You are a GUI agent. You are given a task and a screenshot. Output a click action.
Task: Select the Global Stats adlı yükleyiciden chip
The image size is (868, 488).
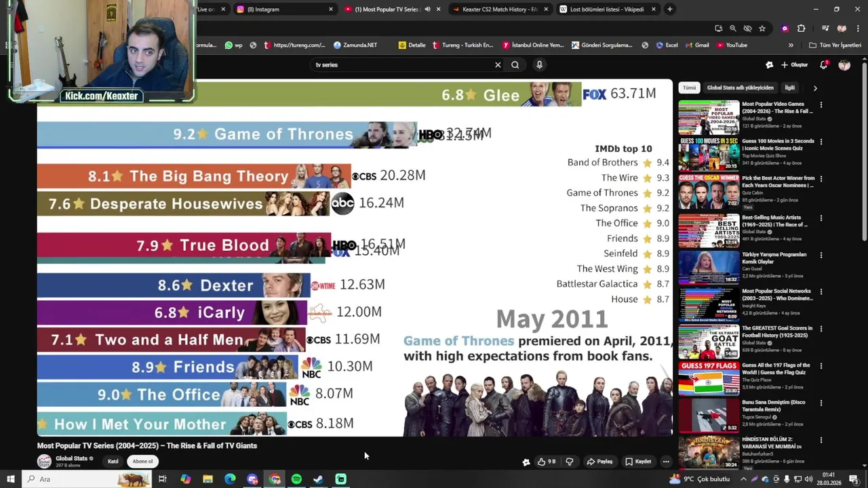[740, 88]
